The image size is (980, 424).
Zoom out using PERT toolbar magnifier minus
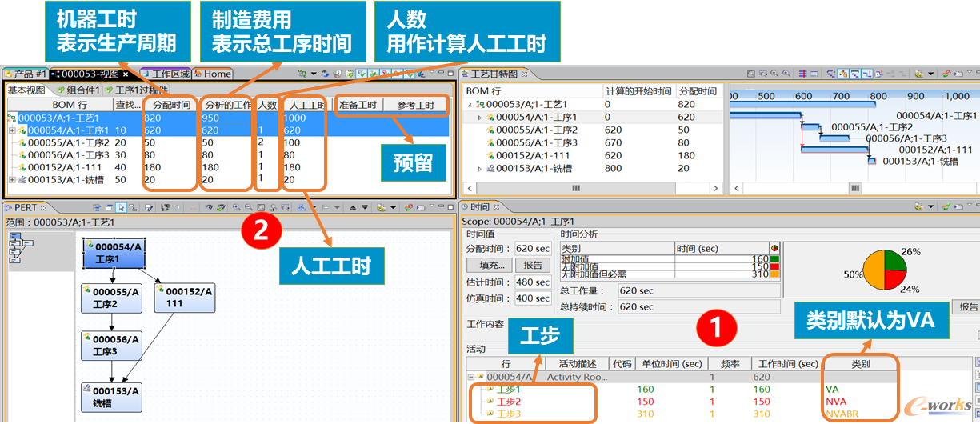(x=249, y=207)
